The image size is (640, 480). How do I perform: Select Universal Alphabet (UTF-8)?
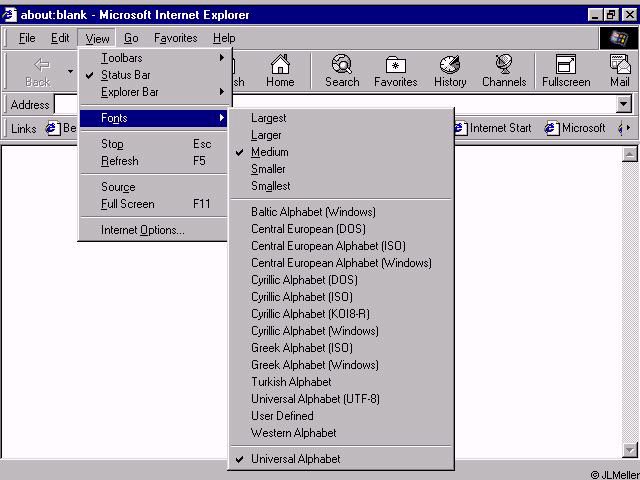[341, 399]
